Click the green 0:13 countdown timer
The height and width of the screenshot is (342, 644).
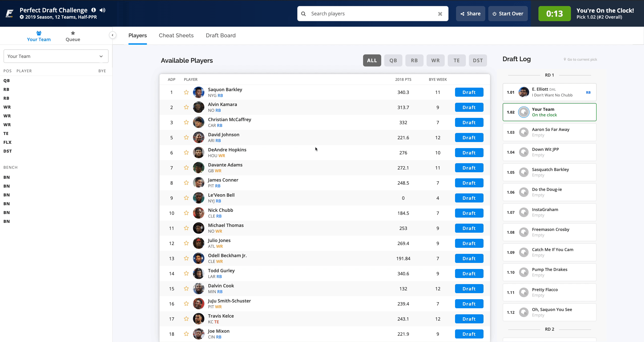click(554, 14)
